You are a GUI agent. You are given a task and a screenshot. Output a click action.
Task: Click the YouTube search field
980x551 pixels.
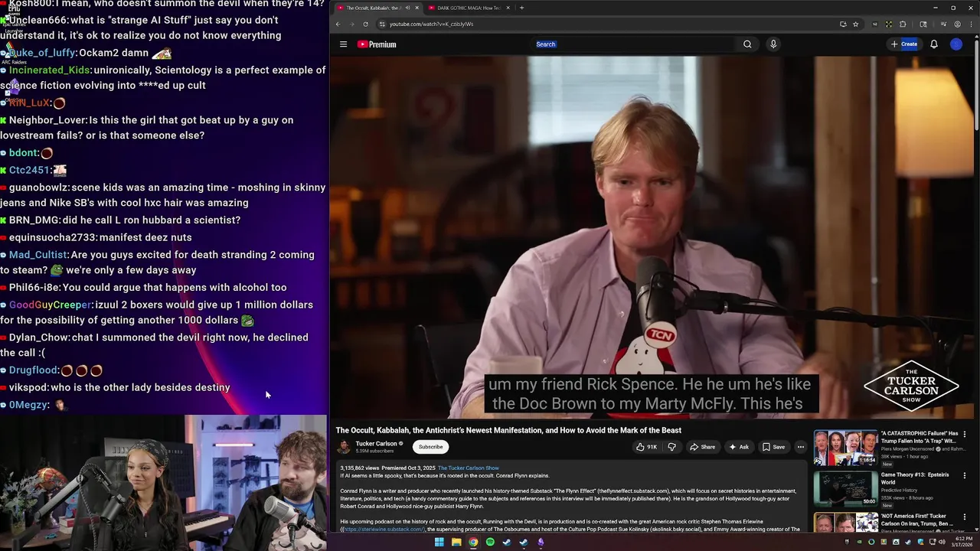[x=635, y=44]
